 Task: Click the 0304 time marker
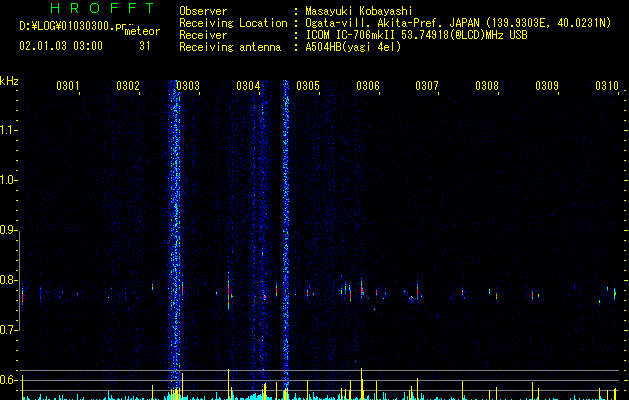248,85
